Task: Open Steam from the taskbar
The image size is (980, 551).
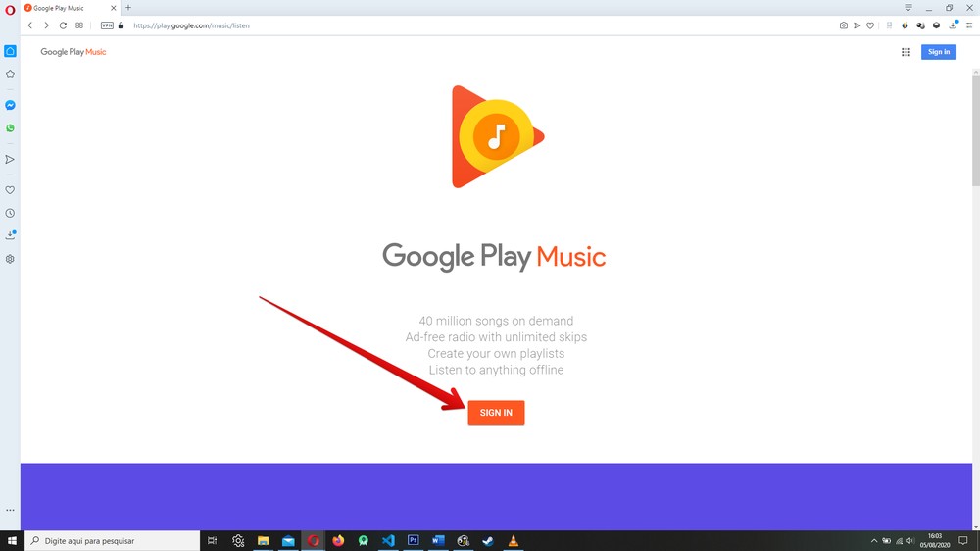Action: [488, 541]
